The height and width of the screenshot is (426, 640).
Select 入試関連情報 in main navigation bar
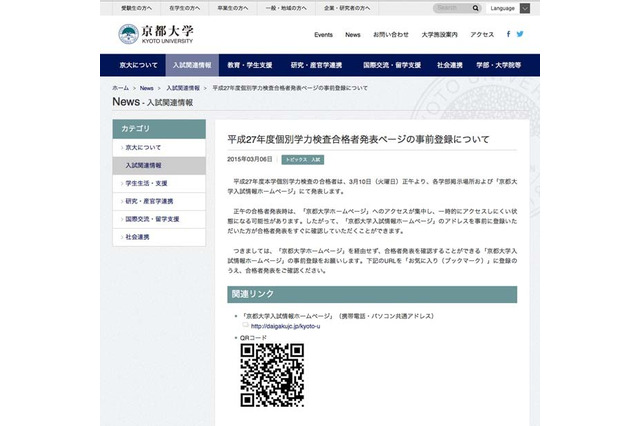tap(192, 65)
